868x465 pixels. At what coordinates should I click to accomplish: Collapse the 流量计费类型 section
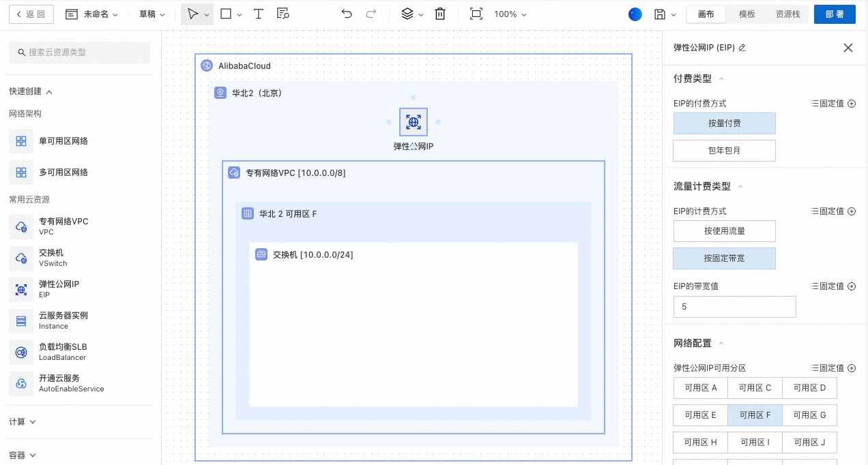(740, 187)
